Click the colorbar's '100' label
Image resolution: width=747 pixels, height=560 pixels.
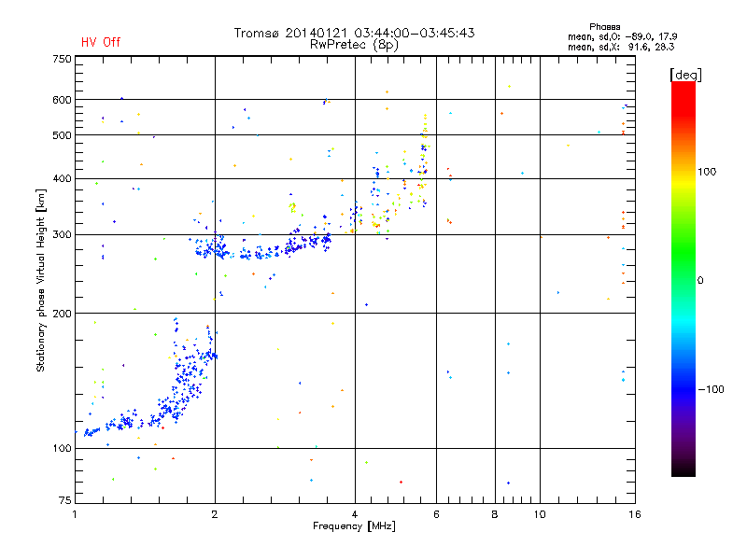point(707,172)
